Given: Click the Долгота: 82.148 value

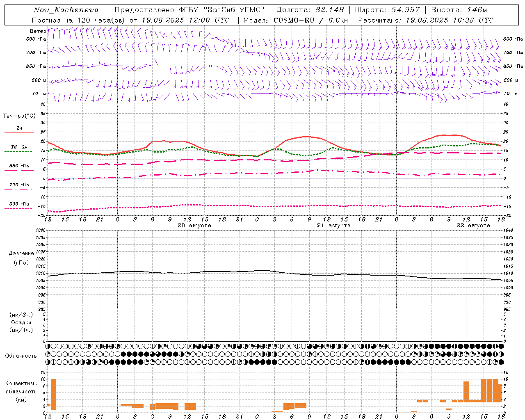Looking at the screenshot, I should click(x=310, y=10).
